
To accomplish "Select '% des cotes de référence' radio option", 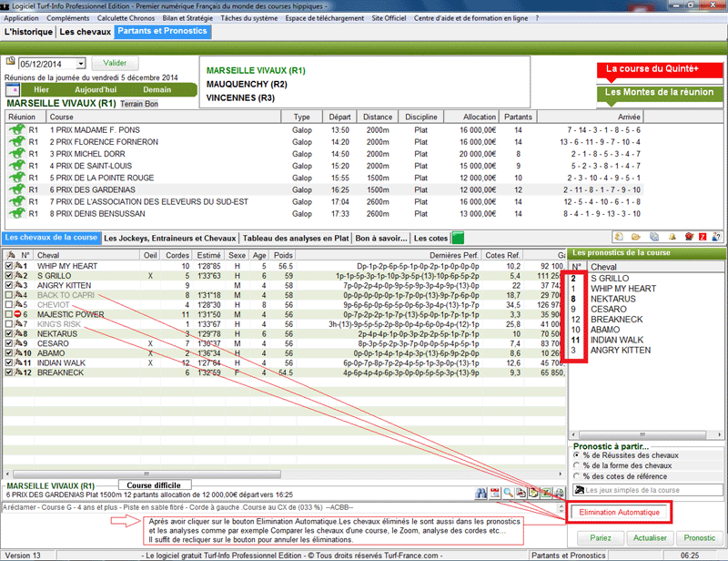I will pyautogui.click(x=577, y=476).
